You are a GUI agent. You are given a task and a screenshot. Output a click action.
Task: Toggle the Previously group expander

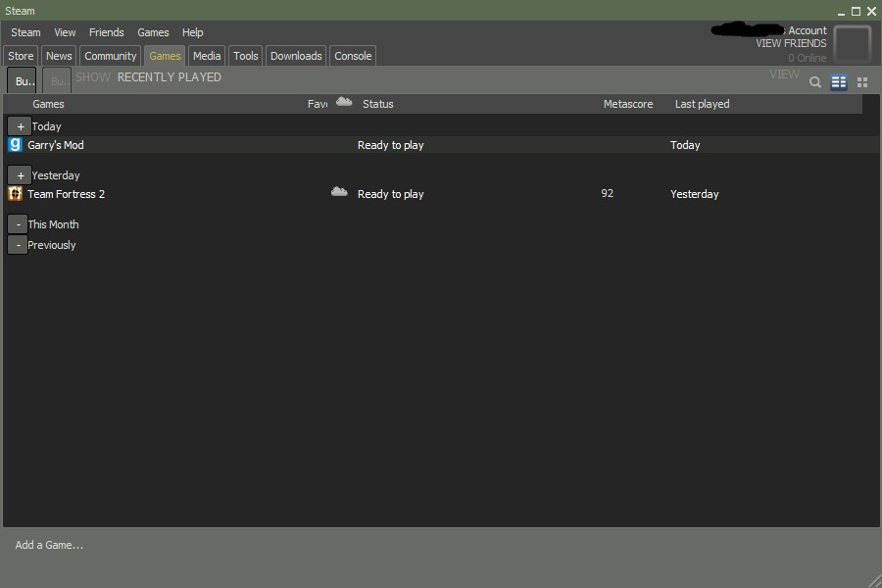point(18,245)
